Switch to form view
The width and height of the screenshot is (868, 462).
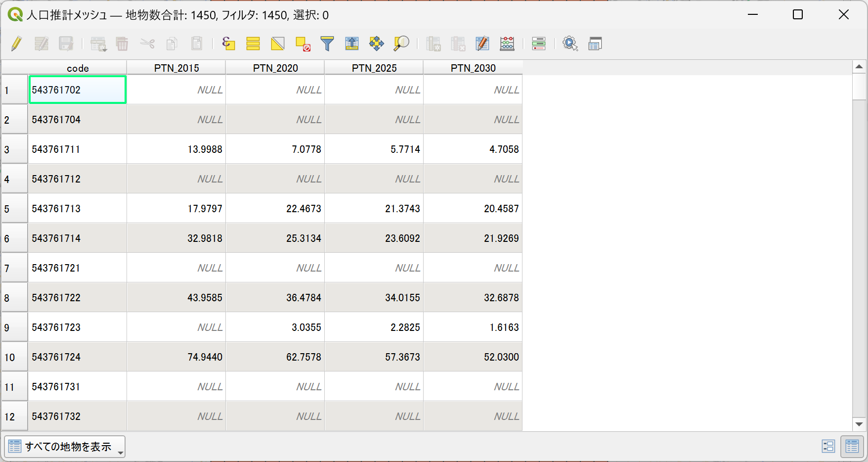coord(828,446)
